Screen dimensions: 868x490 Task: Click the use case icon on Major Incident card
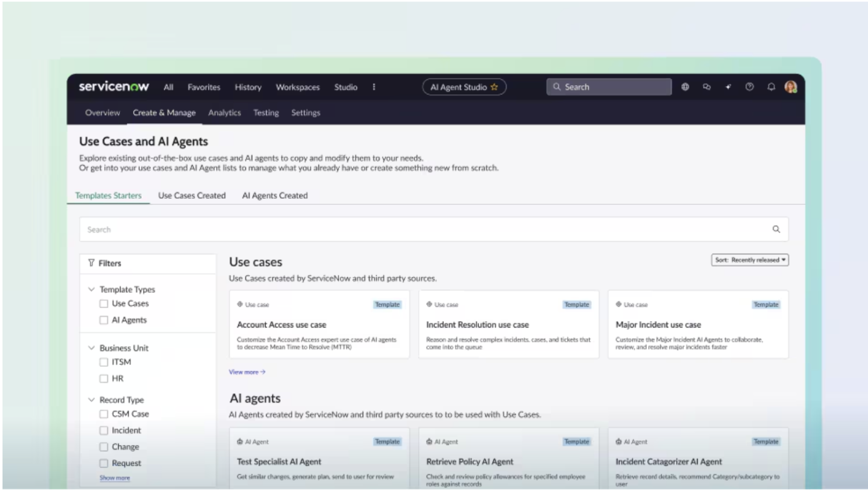(618, 305)
